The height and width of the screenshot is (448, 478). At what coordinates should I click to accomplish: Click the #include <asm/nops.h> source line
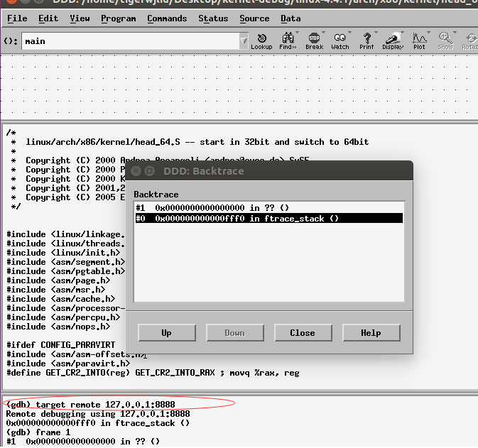(x=58, y=327)
